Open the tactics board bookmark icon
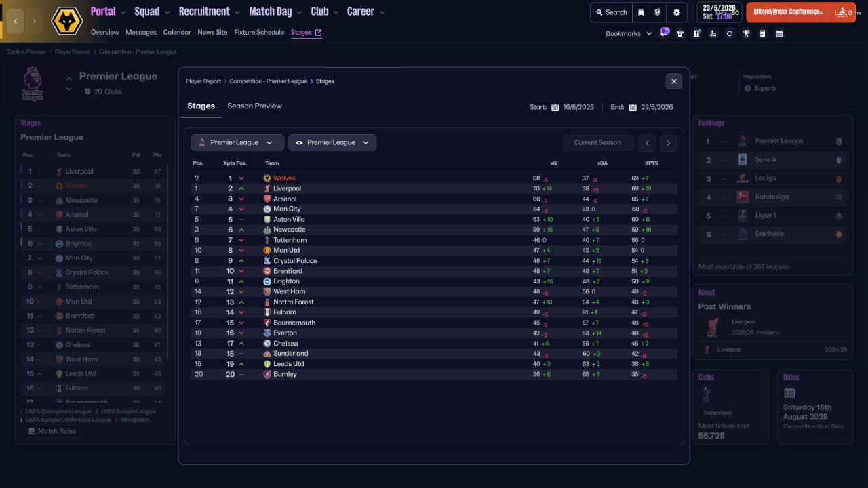 [696, 33]
